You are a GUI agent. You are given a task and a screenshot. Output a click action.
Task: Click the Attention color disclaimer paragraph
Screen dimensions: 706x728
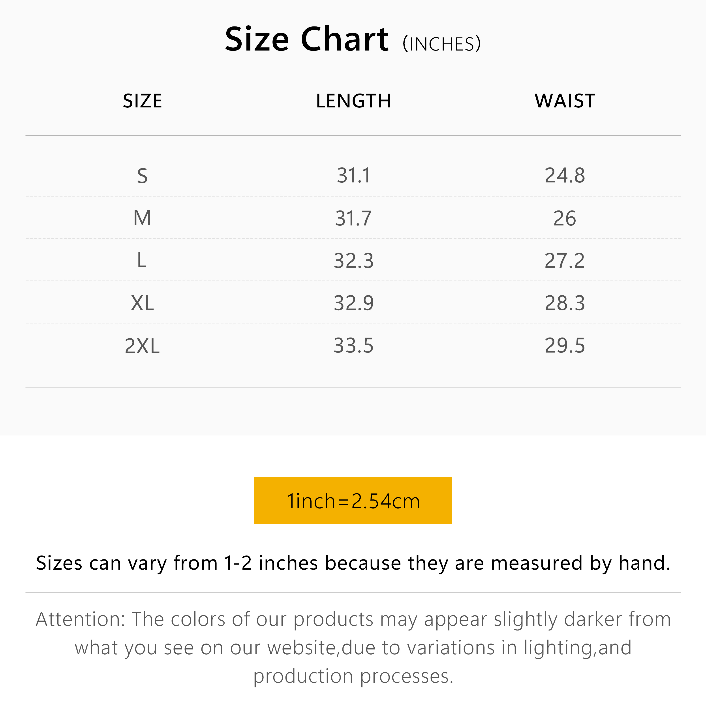(x=353, y=648)
